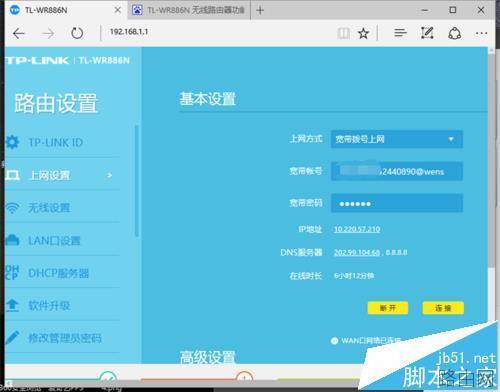Click 软件升级 upload arrow icon
The height and width of the screenshot is (392, 500).
click(13, 305)
